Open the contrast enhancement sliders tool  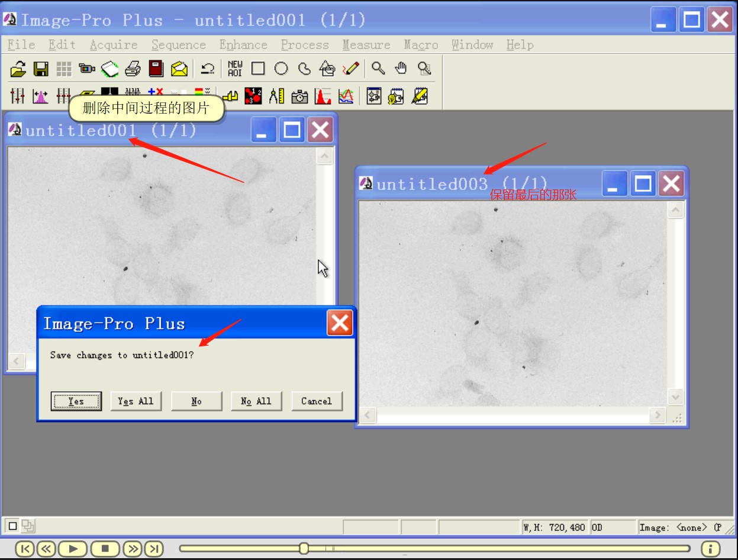17,96
